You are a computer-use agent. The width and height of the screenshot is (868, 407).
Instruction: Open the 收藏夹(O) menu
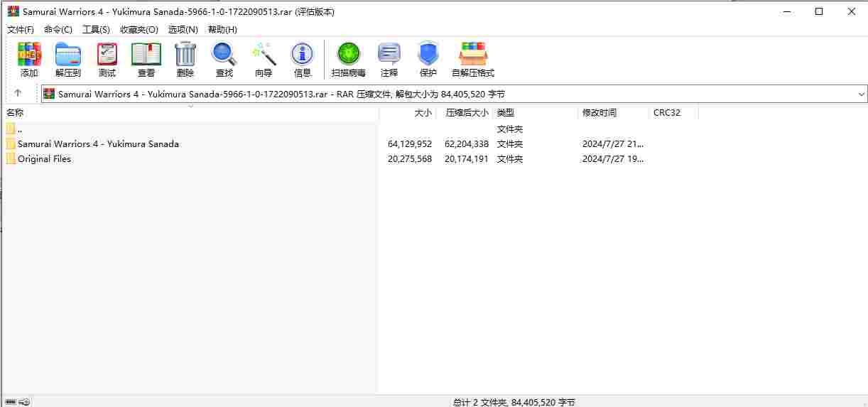point(139,29)
